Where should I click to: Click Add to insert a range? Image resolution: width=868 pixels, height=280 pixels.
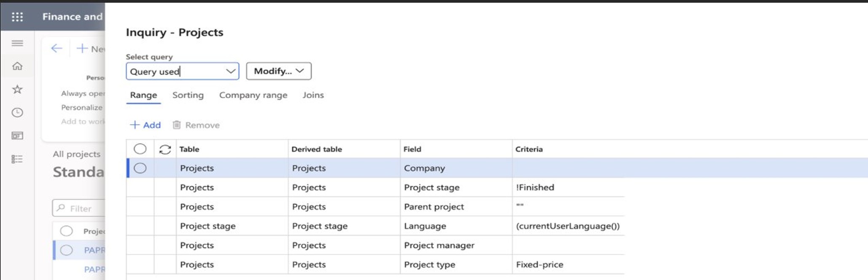coord(146,125)
